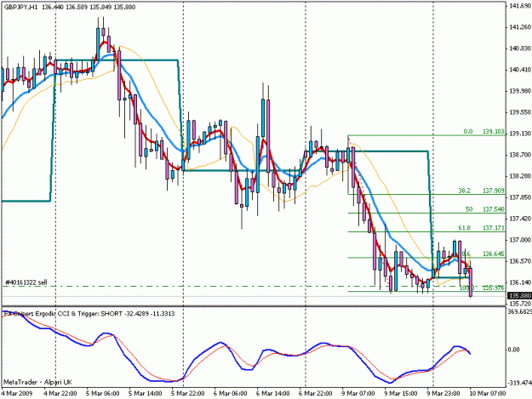Click the 141.690 price axis label
This screenshot has height=399, width=532.
tap(520, 6)
